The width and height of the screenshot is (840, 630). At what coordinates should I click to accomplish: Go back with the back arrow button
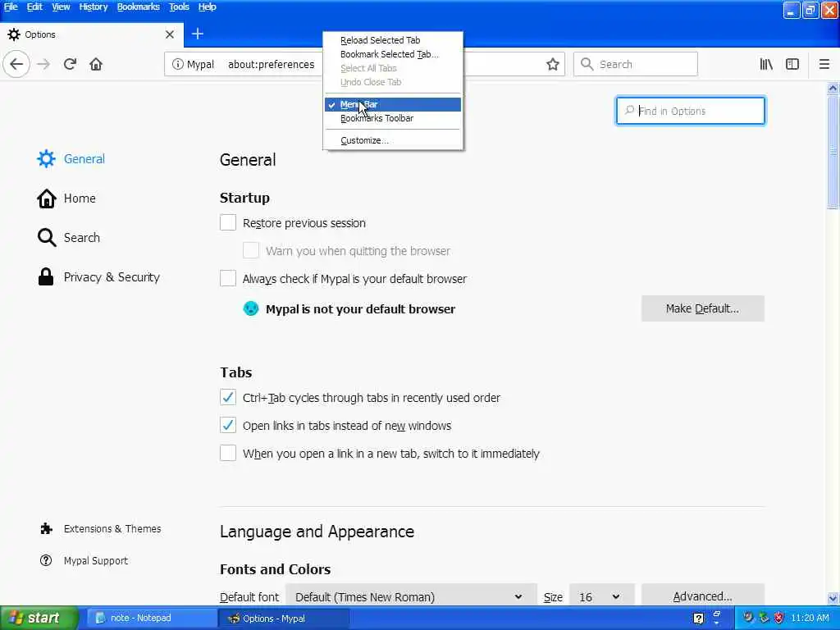[16, 64]
